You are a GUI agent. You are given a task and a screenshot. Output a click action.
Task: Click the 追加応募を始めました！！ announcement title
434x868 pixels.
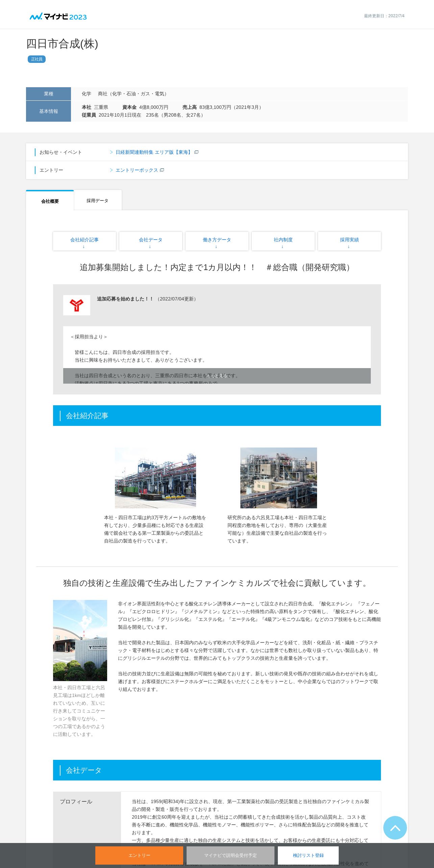[x=125, y=299]
